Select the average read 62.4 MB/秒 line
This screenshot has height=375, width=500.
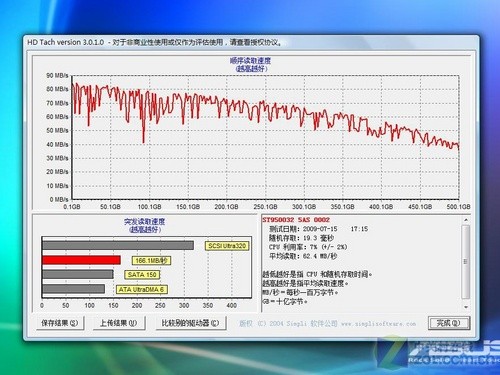pos(303,256)
